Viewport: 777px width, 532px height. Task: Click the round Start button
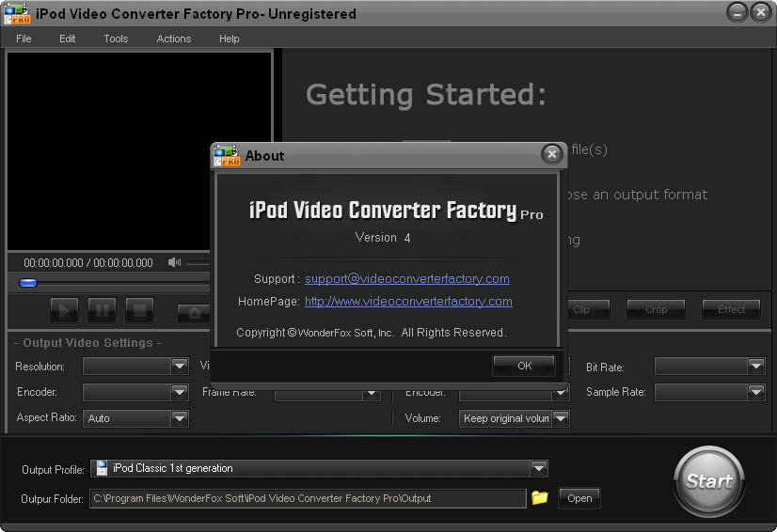click(x=709, y=481)
